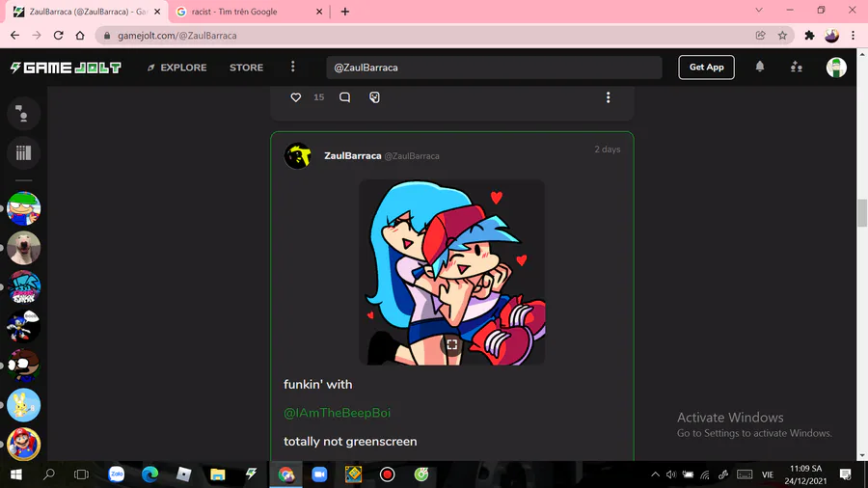868x488 pixels.
Task: Close the Google search tab
Action: (x=319, y=12)
